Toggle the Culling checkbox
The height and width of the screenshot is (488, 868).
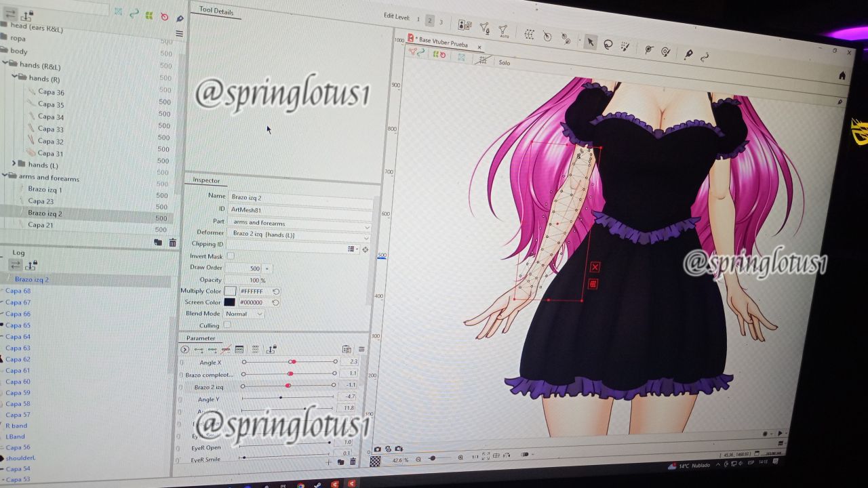(227, 325)
